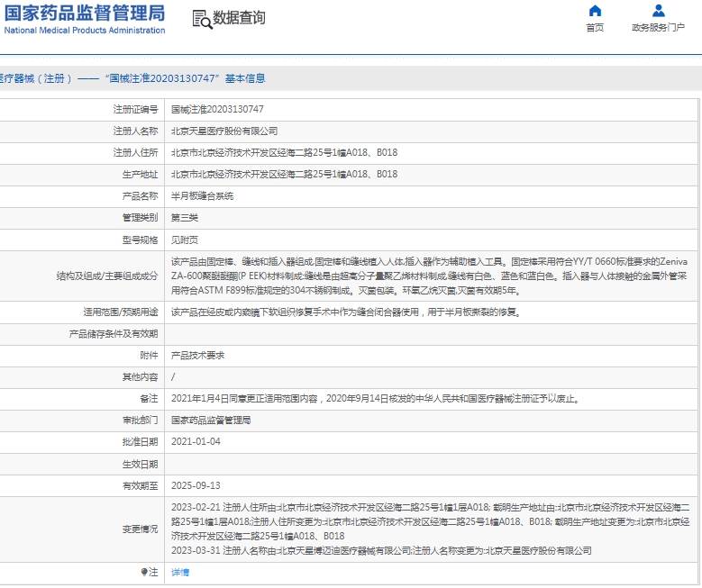This screenshot has width=702, height=588.
Task: Select change record dated 2023-02-21
Action: click(430, 521)
